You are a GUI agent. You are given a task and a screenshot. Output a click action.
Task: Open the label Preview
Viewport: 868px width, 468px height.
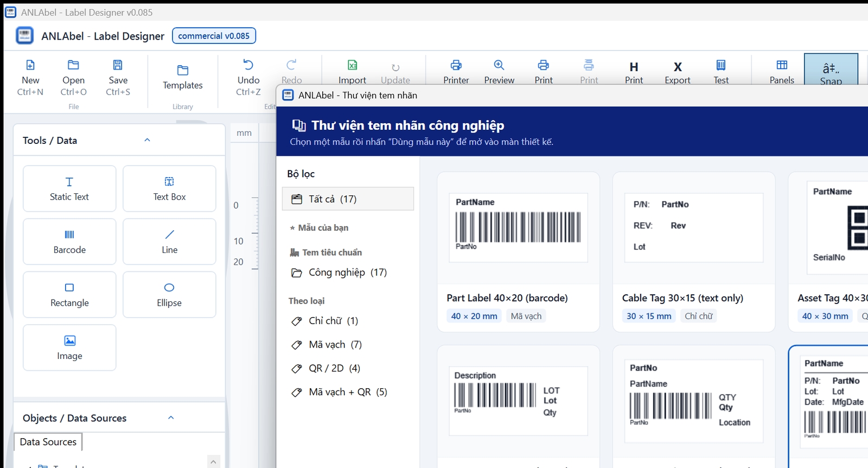pos(499,72)
